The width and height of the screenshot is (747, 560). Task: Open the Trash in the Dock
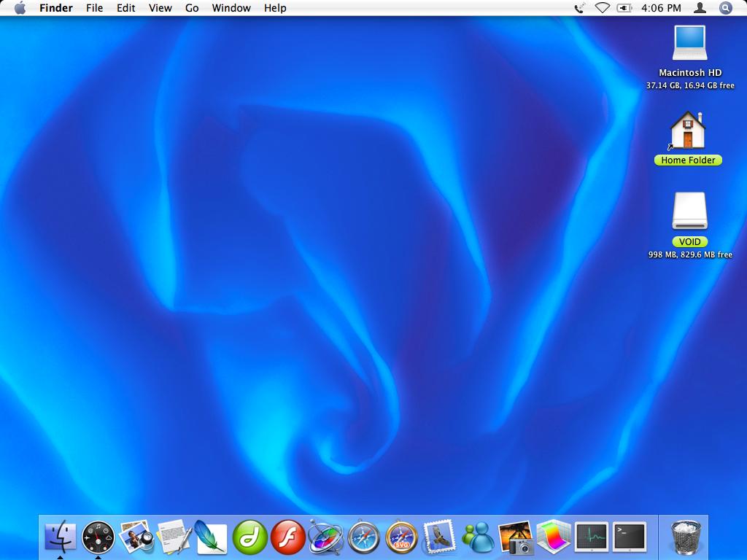pos(686,537)
